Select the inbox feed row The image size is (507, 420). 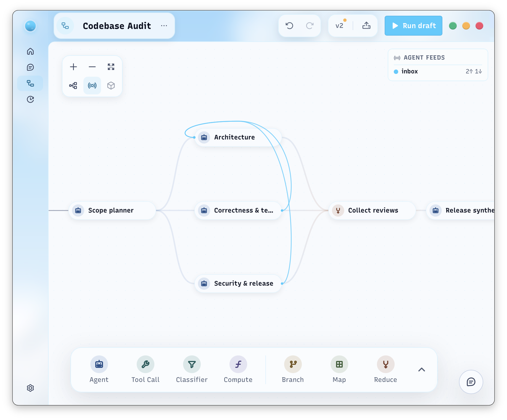point(438,71)
